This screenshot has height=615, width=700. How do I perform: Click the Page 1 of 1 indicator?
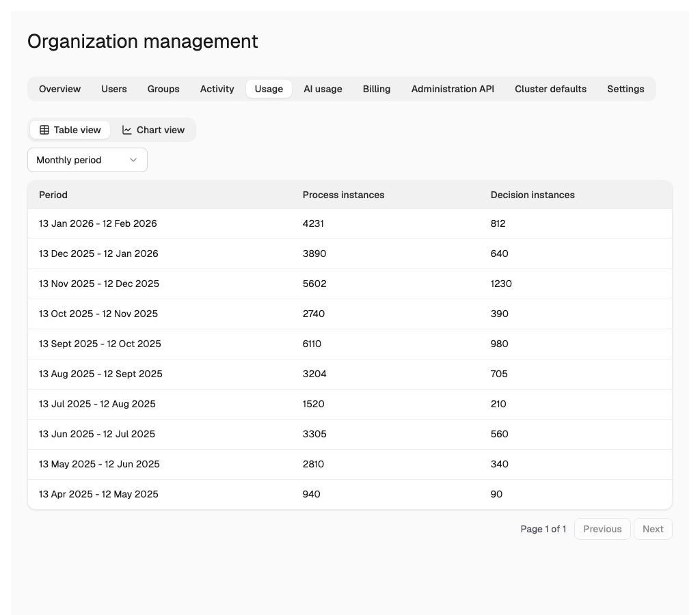point(543,529)
